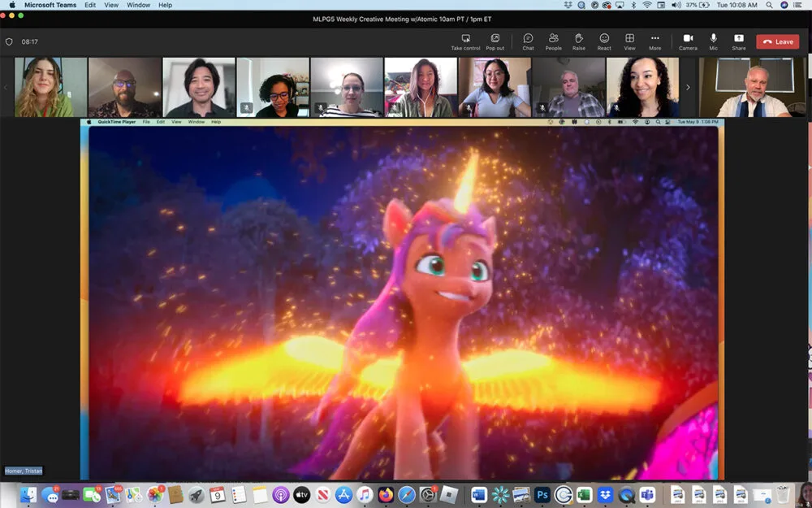
Task: Open Music from the Dock
Action: click(365, 495)
